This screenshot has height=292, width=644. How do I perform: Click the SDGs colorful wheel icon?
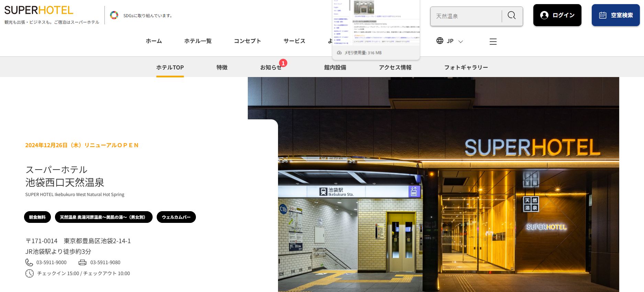click(x=114, y=15)
